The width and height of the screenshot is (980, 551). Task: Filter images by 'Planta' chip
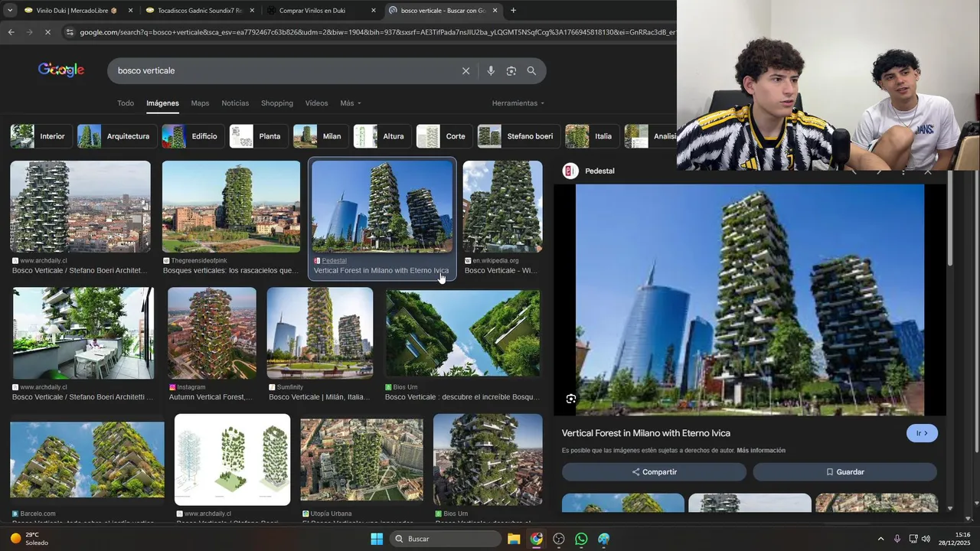(x=259, y=136)
